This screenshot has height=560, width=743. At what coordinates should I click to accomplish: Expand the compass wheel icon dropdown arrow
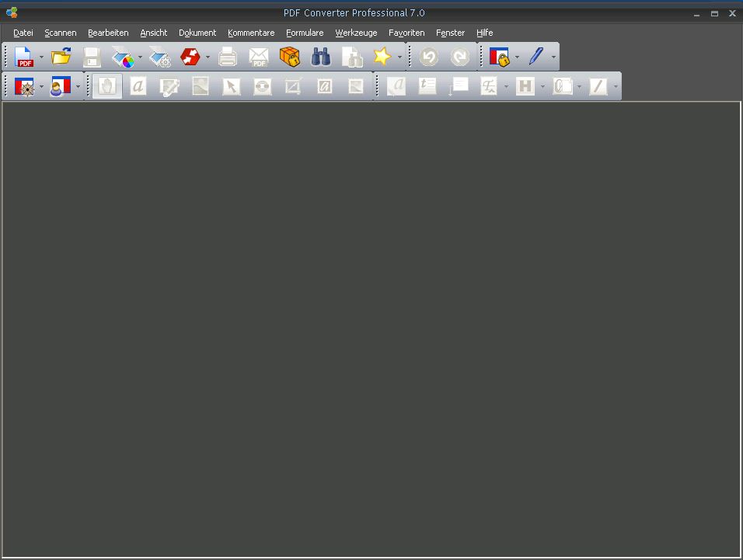pos(41,87)
